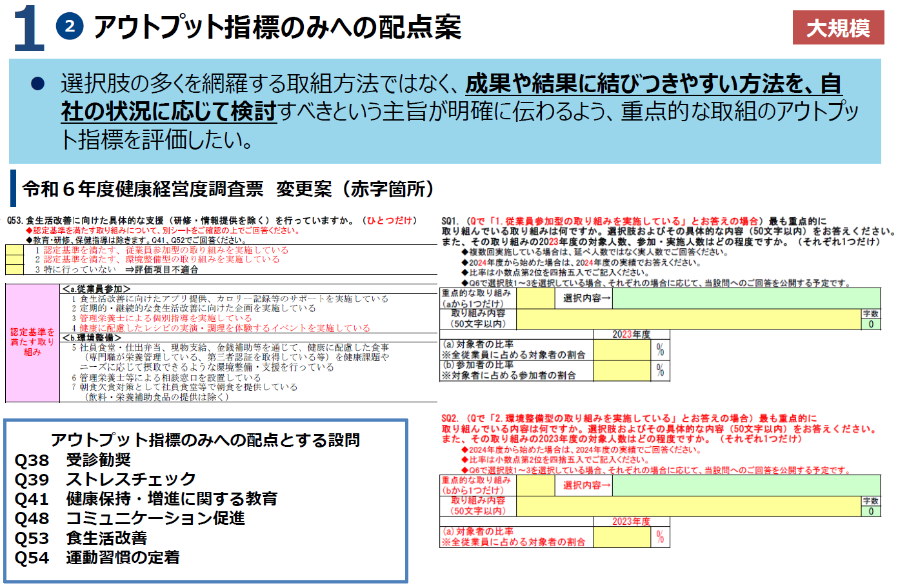Click the text ⇒評価項目不適合
The width and height of the screenshot is (898, 588).
coord(162,269)
